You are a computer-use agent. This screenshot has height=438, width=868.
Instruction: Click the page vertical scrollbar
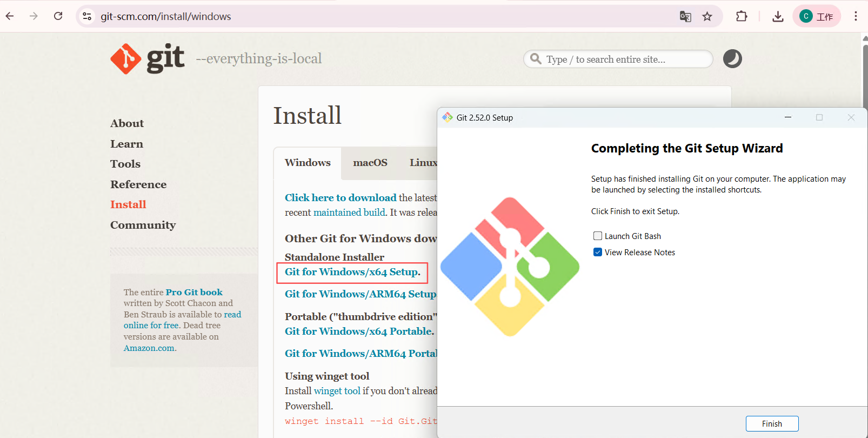pos(864,76)
